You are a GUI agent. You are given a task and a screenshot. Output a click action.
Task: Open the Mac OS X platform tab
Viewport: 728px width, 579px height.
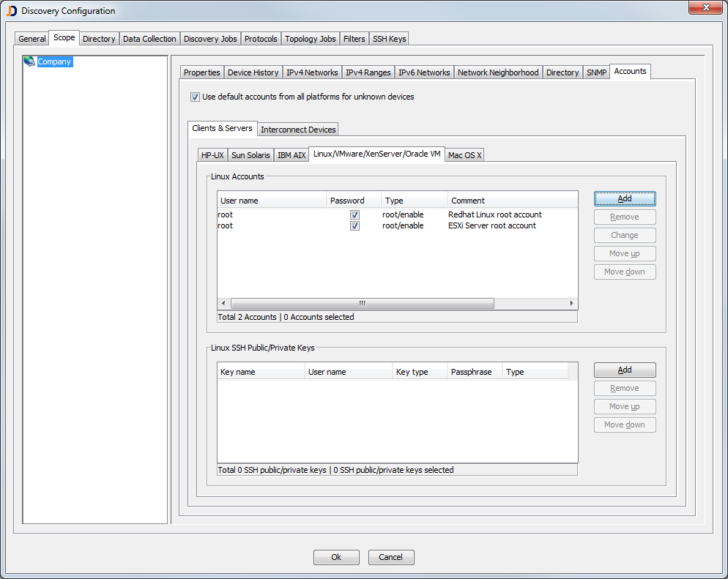[464, 154]
